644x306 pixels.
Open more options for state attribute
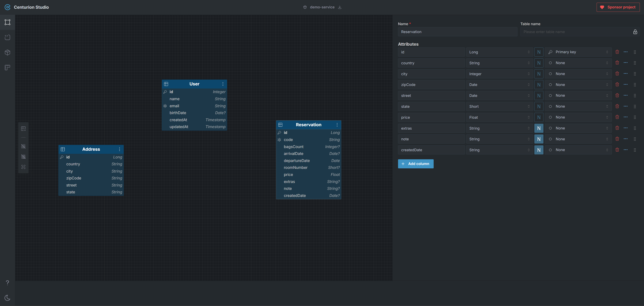[x=626, y=106]
